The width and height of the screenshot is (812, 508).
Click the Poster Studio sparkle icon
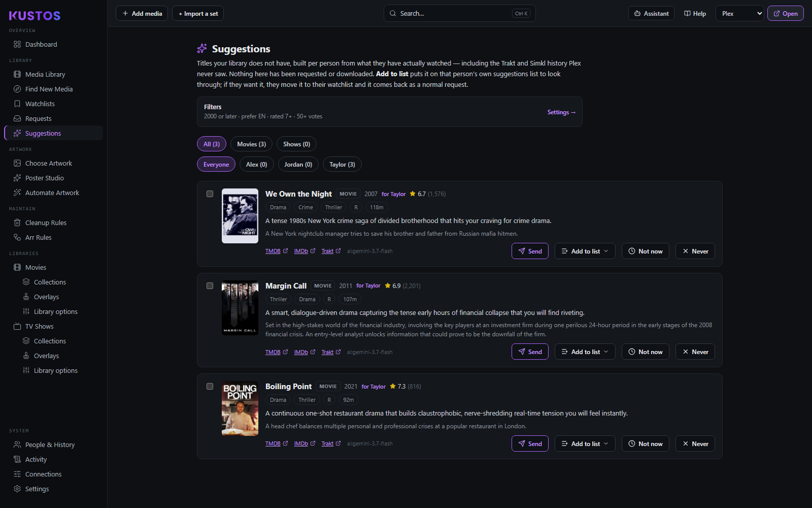tap(17, 178)
